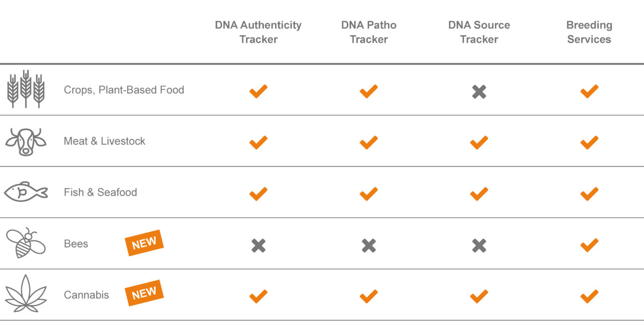Screen dimensions: 644x322
Task: Click the DNA Patho Tracker column header
Action: (x=369, y=32)
